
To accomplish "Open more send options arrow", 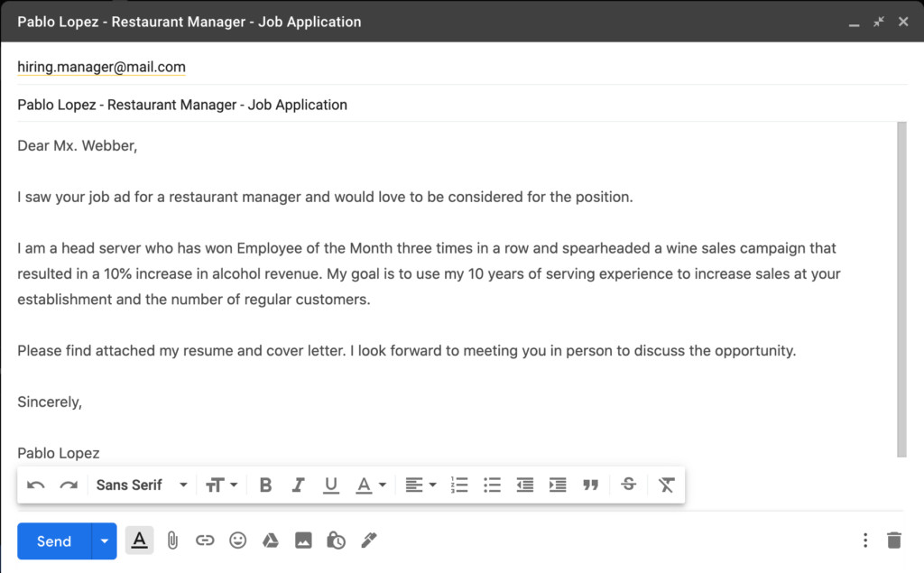I will coord(105,541).
